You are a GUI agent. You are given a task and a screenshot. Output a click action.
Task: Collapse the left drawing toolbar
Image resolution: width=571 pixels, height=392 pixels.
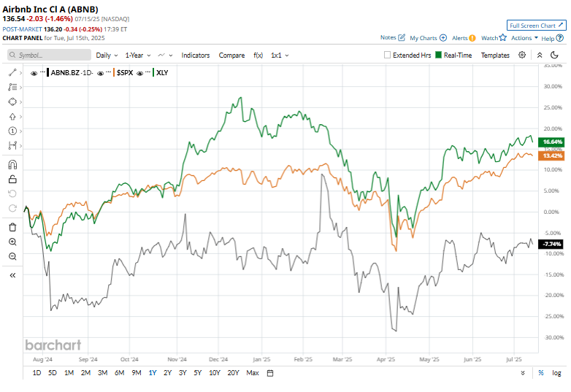(12, 275)
